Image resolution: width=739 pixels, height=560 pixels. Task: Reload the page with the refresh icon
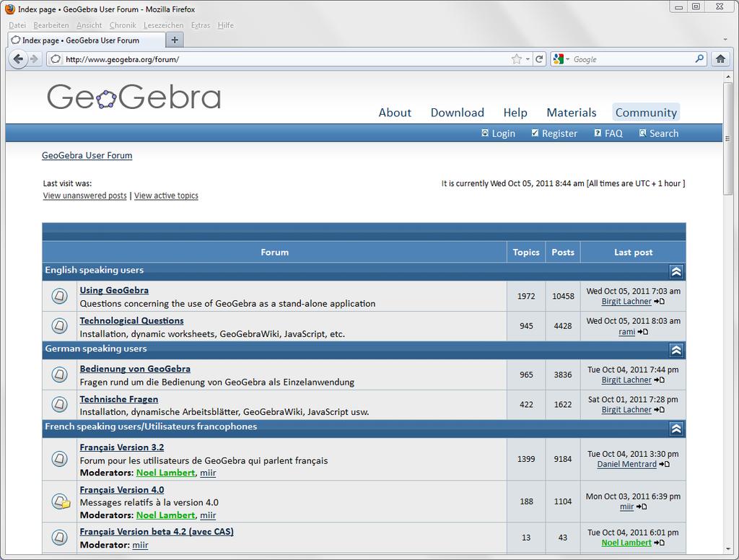(x=539, y=59)
